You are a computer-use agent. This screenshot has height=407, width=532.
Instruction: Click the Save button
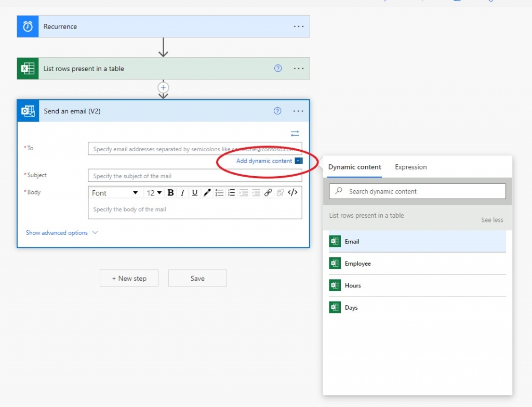(197, 278)
